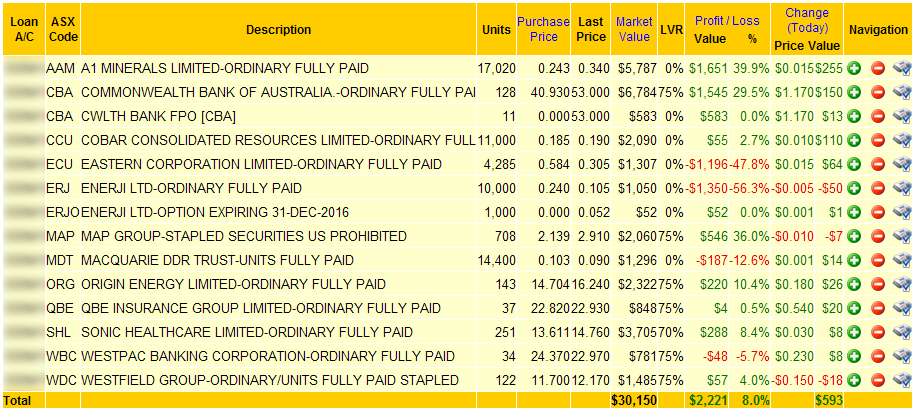Click cash-checkmark icon in COMMONWEALTH BANK OF AUSTRALIA row

coord(902,92)
